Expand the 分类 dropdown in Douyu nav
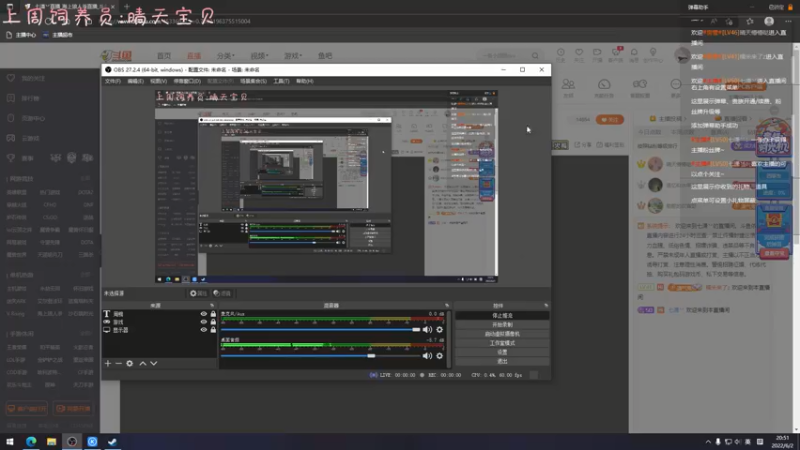This screenshot has height=450, width=800. [226, 56]
